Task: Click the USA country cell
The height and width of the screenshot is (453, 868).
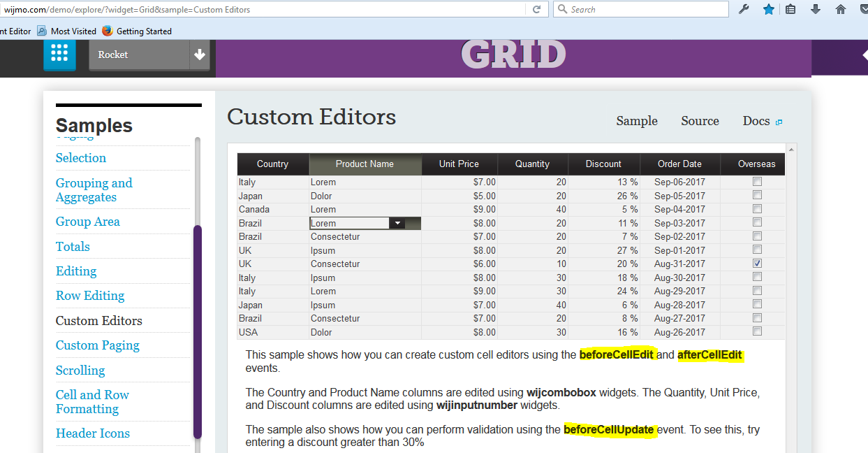Action: (x=273, y=332)
